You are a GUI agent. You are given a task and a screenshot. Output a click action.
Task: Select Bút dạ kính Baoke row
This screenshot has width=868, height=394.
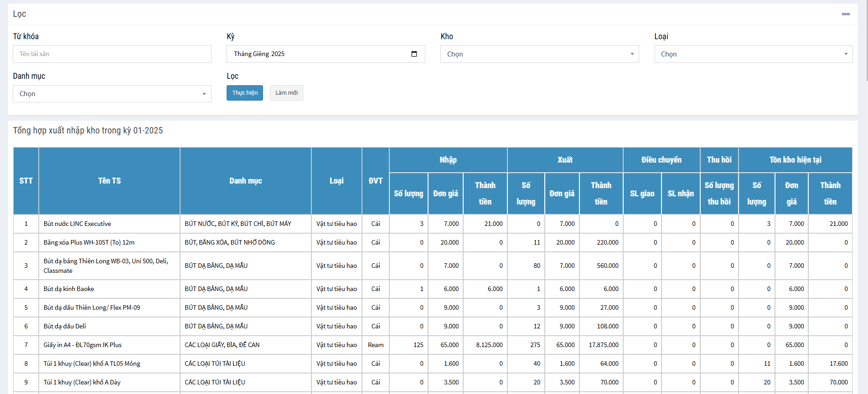69,289
